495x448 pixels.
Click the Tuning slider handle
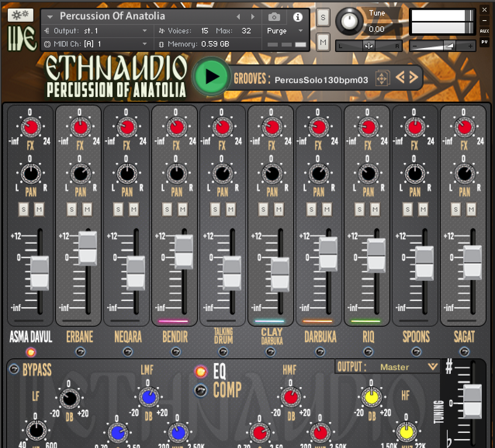coord(472,401)
